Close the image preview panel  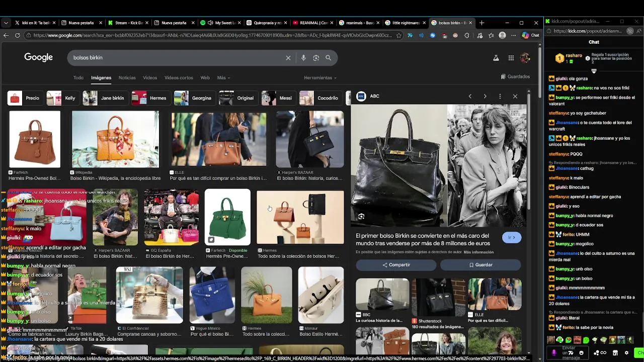pos(515,96)
